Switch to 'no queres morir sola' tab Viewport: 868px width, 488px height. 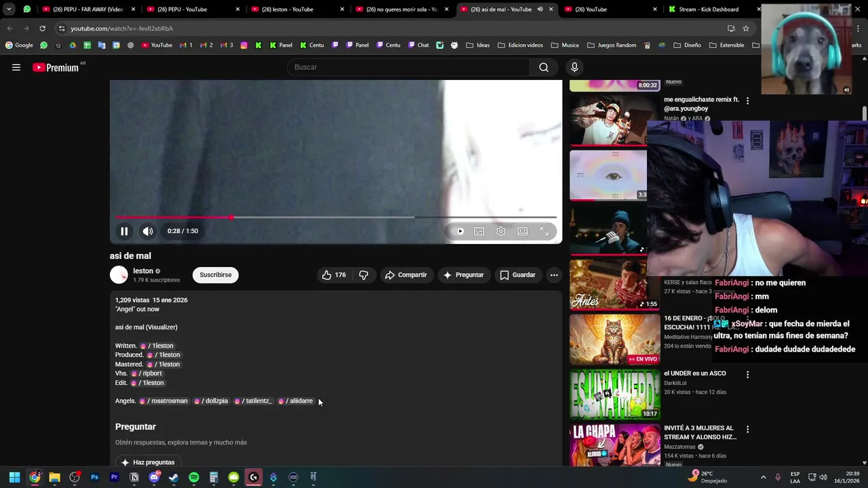point(402,9)
